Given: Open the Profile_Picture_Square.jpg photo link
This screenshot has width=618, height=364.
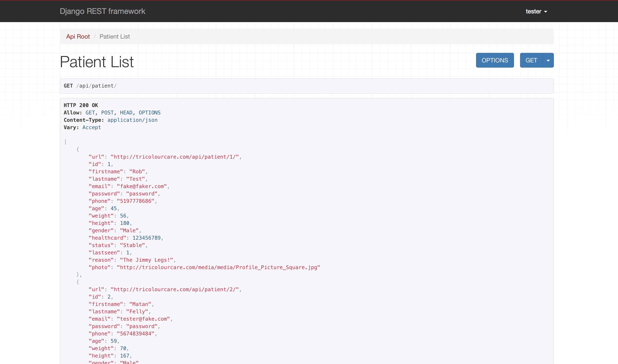Looking at the screenshot, I should click(x=218, y=267).
